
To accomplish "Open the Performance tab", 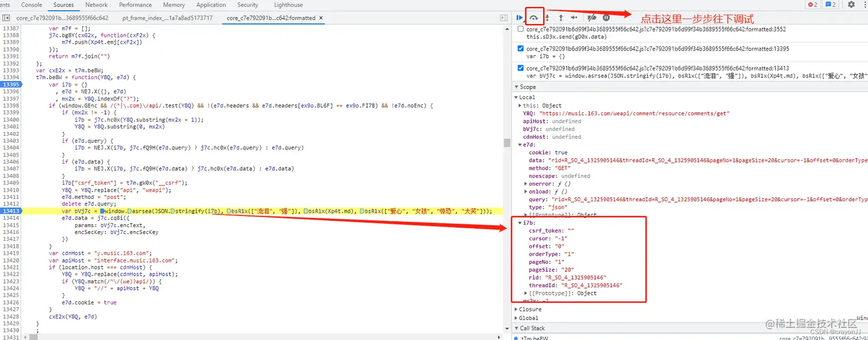I will click(x=135, y=5).
